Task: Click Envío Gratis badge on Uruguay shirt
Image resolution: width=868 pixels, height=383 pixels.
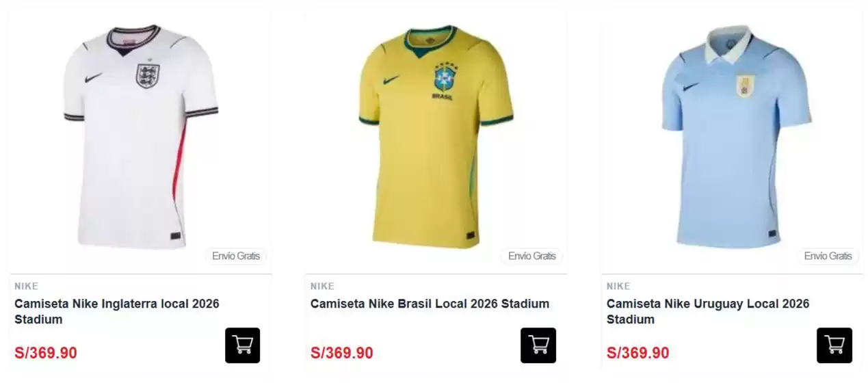Action: click(x=828, y=256)
